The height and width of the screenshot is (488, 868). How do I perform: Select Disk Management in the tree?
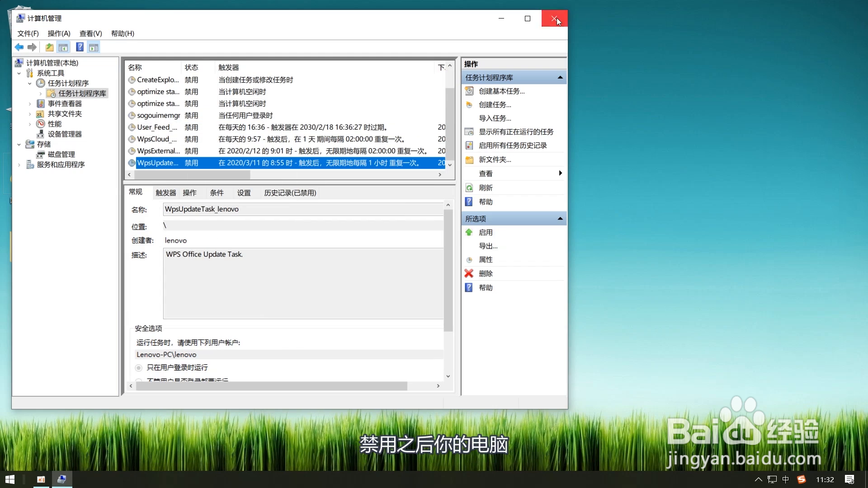61,154
